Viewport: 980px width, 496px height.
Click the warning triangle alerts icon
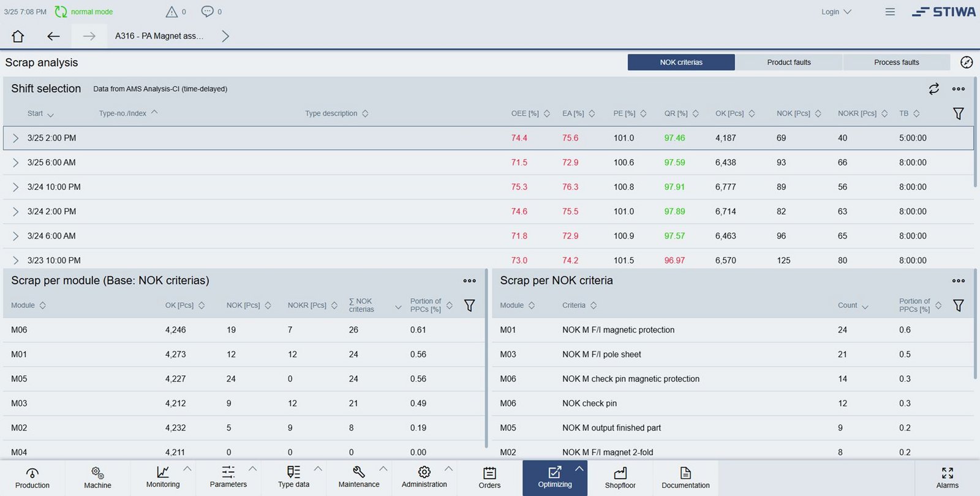click(171, 12)
